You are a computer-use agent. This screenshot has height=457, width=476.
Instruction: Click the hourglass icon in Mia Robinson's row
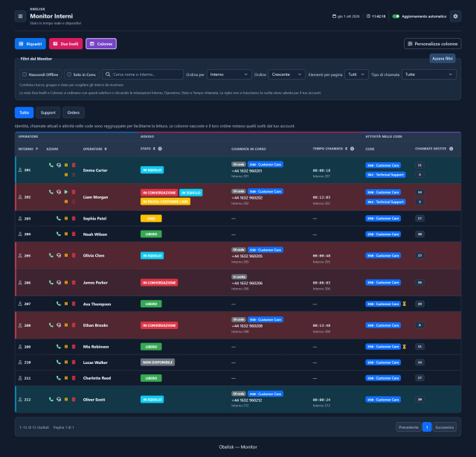point(405,347)
